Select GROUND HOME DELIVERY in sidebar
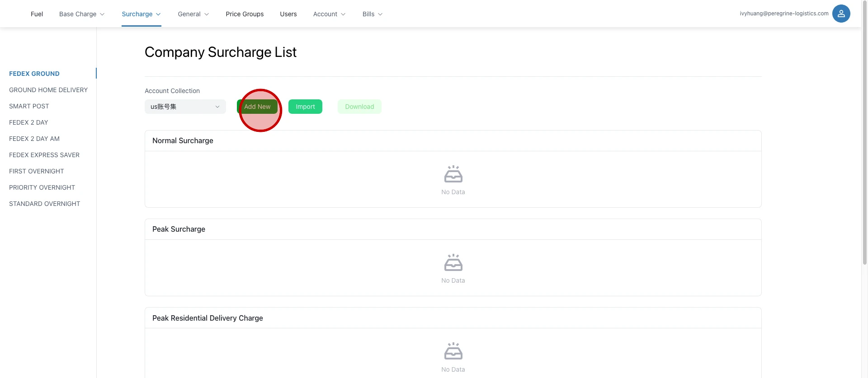This screenshot has height=378, width=868. [48, 90]
